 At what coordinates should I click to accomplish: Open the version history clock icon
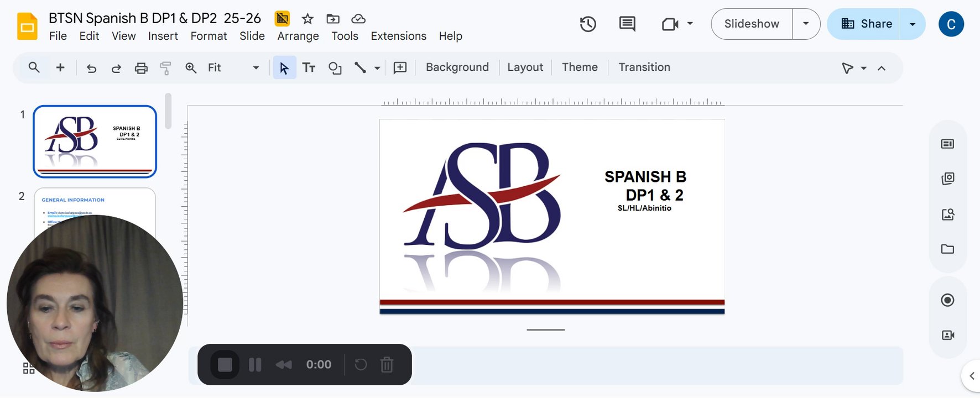pos(588,24)
